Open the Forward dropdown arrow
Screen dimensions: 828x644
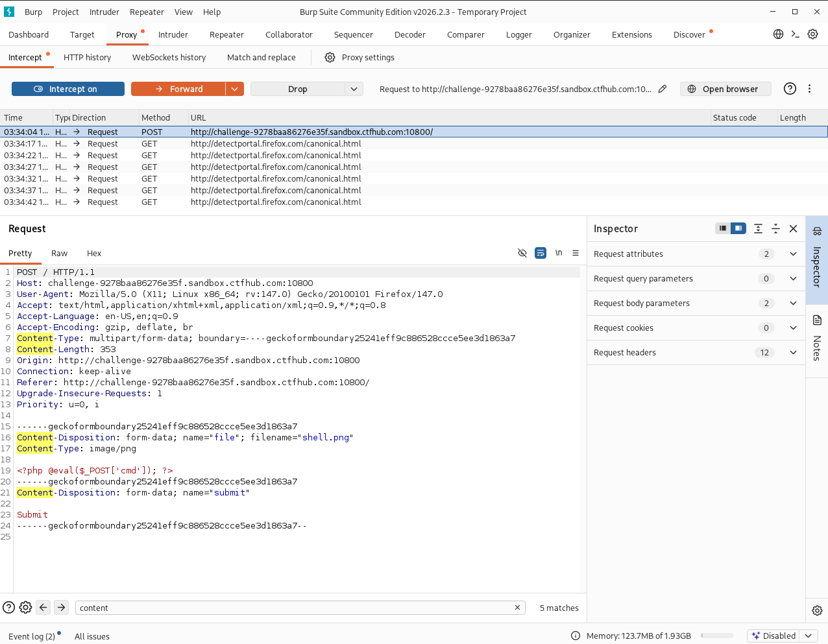click(x=235, y=89)
